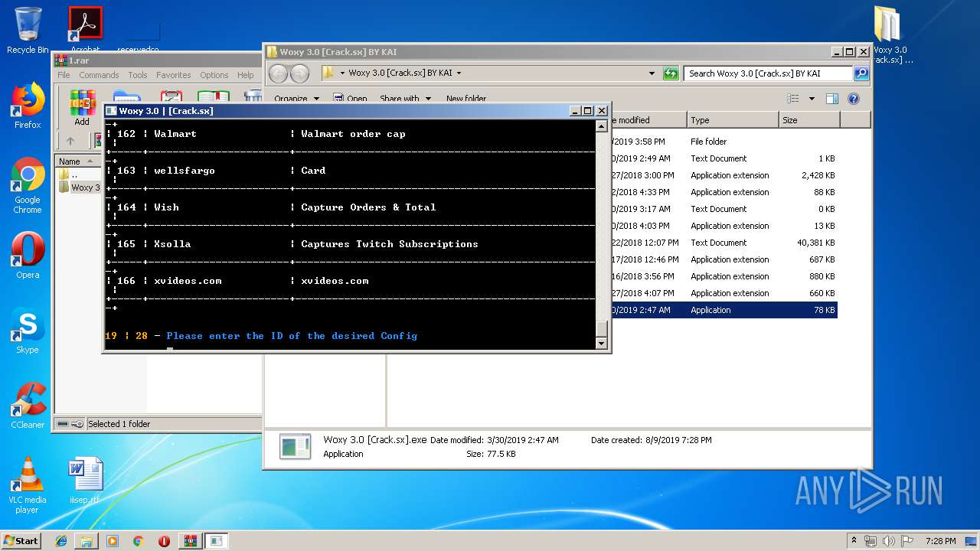This screenshot has height=551, width=980.
Task: Click the volume speaker tray icon
Action: [888, 541]
